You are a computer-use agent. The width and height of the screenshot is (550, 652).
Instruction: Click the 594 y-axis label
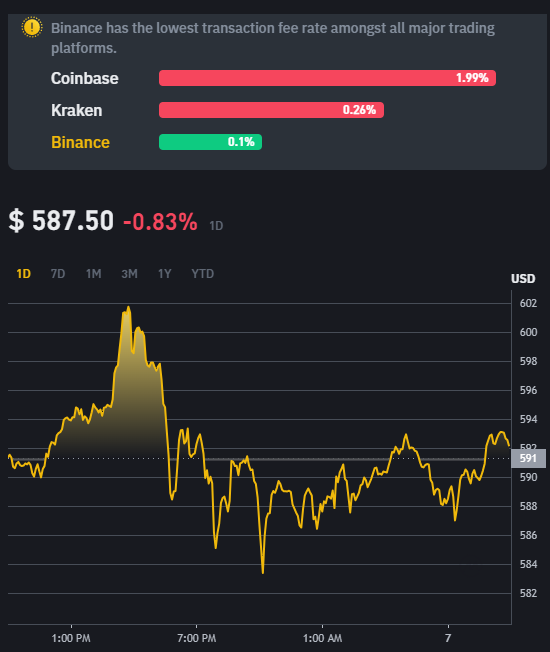[x=528, y=419]
